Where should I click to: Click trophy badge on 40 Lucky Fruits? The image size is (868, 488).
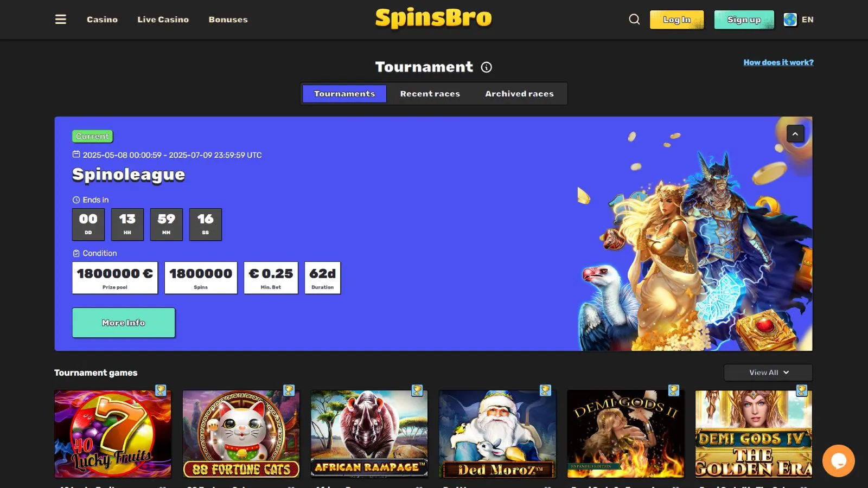click(161, 390)
